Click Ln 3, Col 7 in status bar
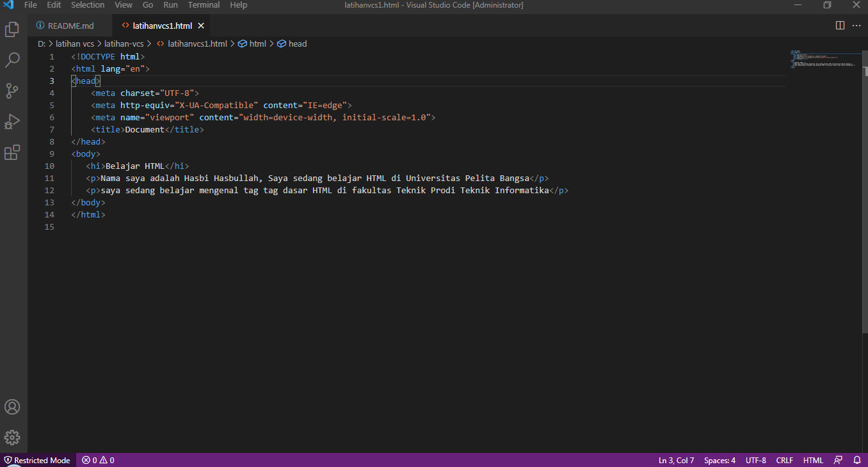 coord(676,460)
